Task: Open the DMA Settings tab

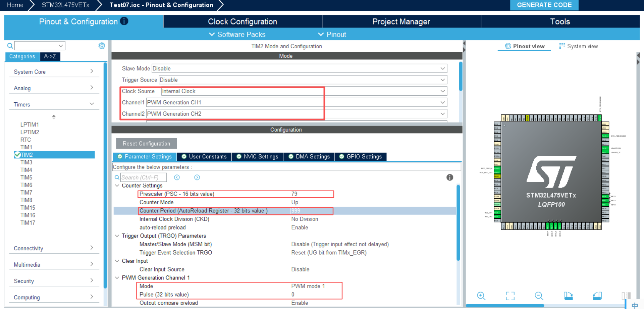Action: coord(309,157)
